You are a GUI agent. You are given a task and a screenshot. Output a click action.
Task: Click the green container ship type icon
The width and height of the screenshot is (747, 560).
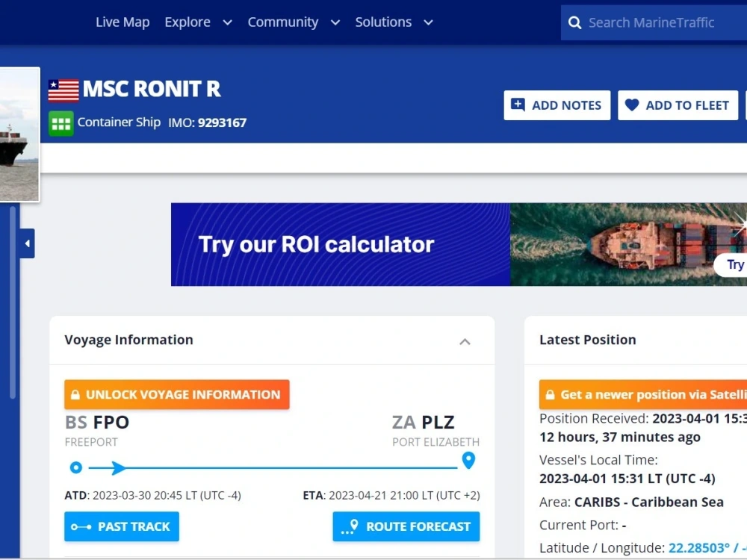[x=61, y=123]
